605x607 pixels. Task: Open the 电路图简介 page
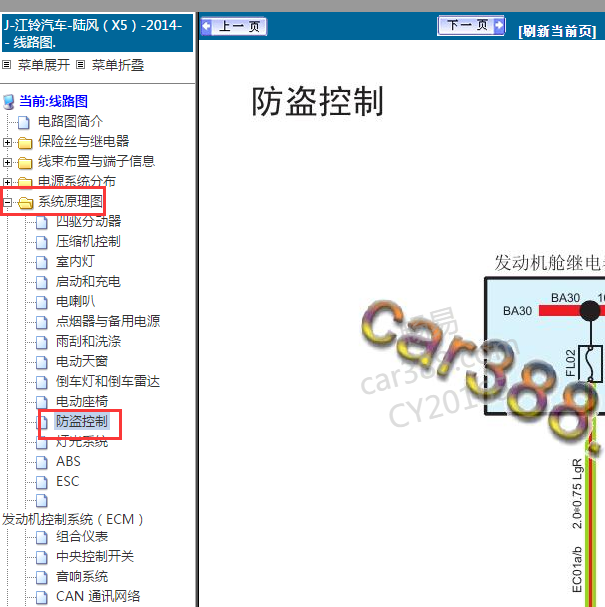[70, 122]
